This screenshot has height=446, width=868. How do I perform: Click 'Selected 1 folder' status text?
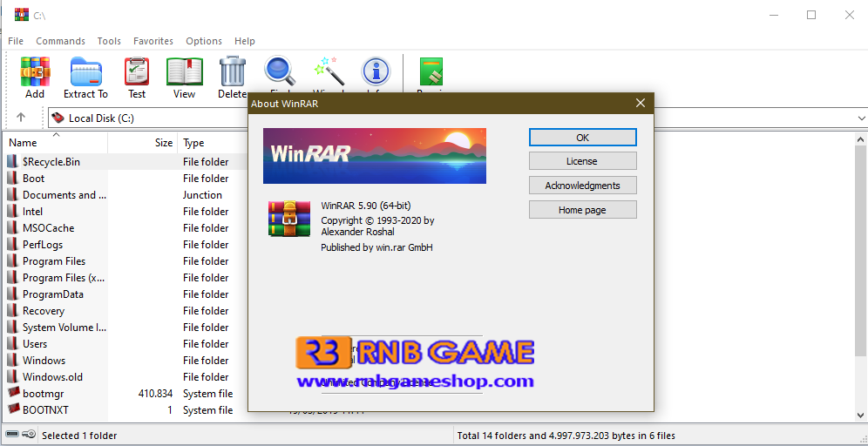coord(79,436)
